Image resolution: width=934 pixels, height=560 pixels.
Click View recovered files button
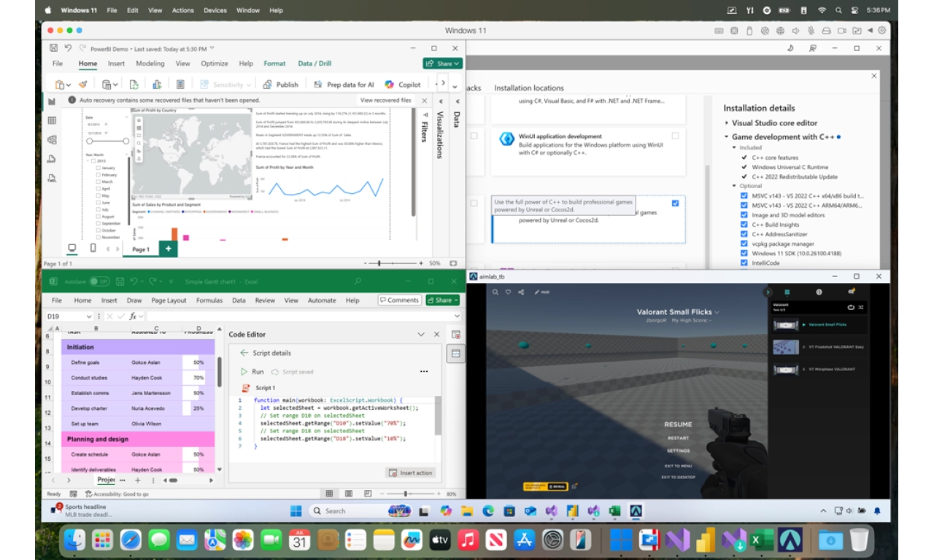(x=385, y=101)
